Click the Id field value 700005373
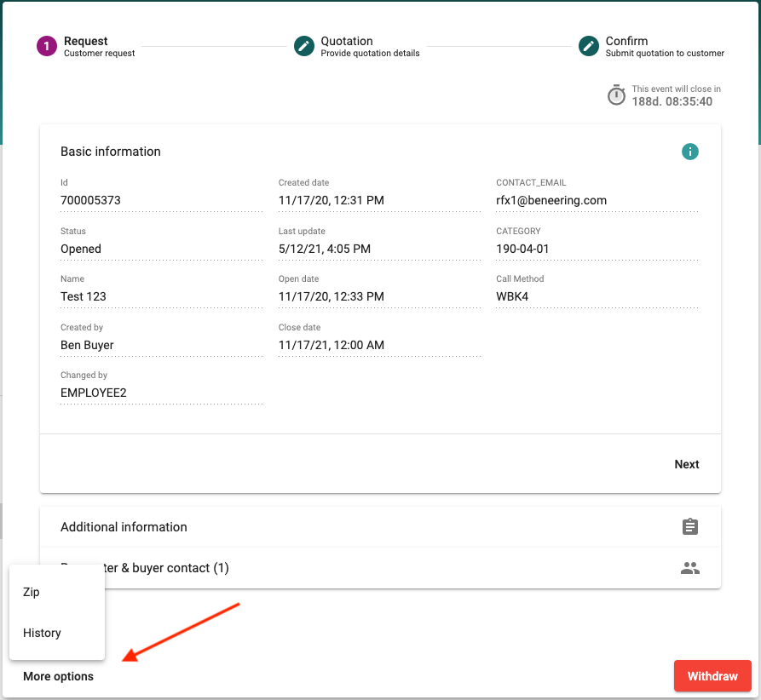 (90, 201)
